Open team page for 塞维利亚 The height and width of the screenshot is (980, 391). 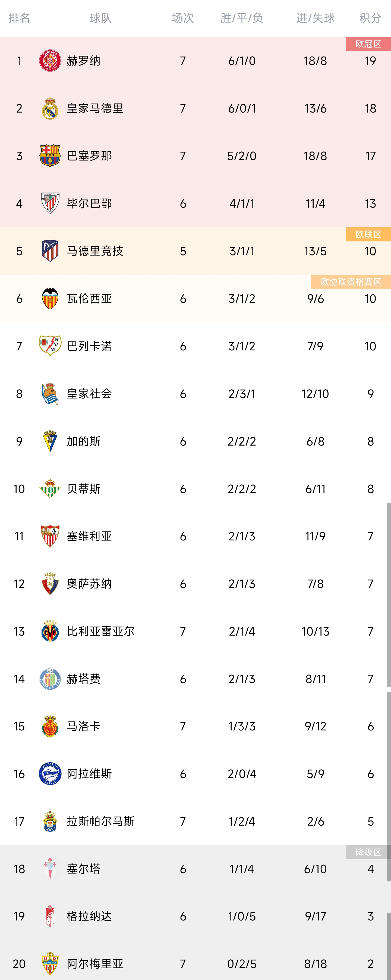[89, 536]
